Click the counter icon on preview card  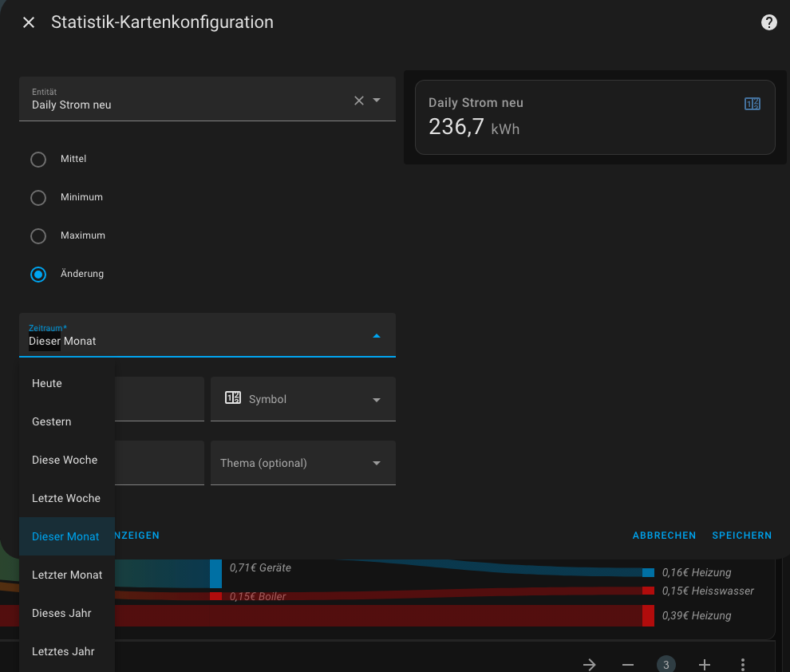click(x=752, y=104)
